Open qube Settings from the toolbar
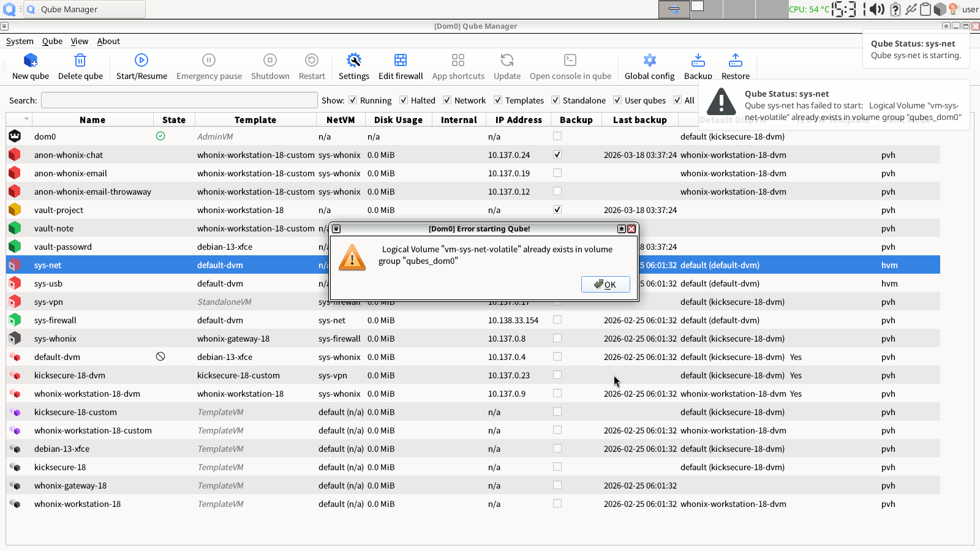Screen dimensions: 980x551 pyautogui.click(x=353, y=61)
